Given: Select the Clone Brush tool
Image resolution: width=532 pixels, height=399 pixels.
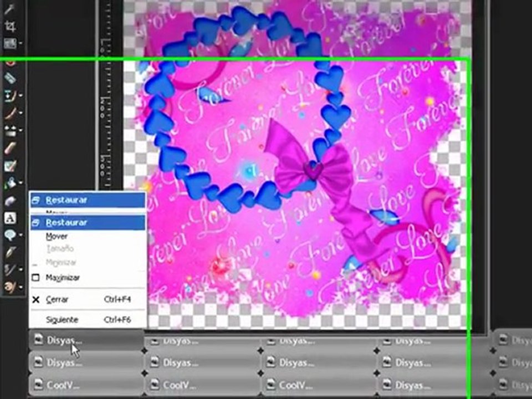Looking at the screenshot, I should coord(9,96).
